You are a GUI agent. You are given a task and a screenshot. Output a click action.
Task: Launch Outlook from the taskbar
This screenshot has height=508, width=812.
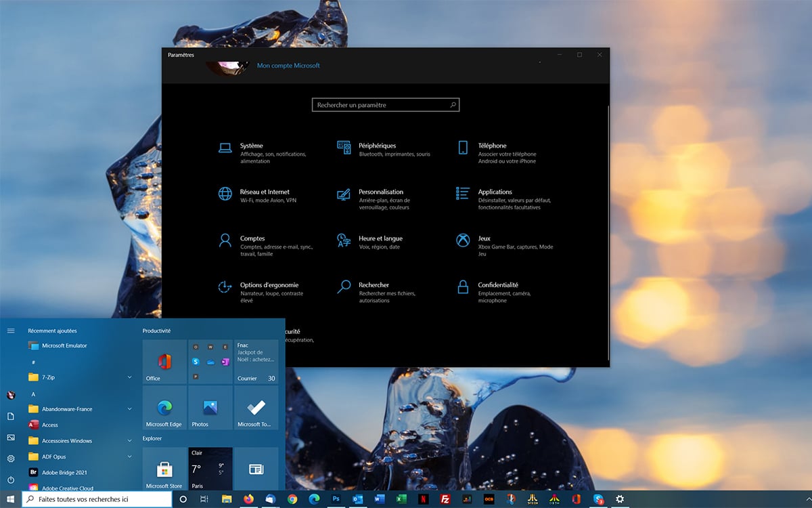357,499
